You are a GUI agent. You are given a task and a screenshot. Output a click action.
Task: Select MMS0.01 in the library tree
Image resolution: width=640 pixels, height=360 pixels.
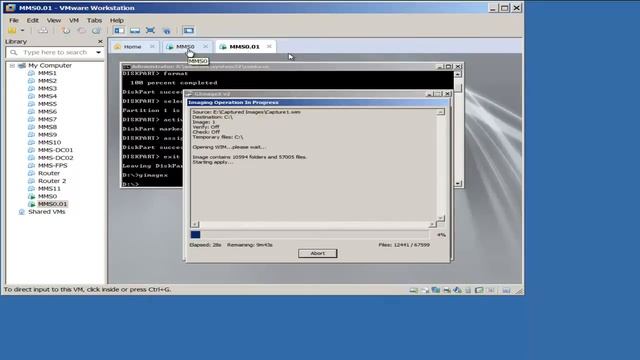click(x=52, y=204)
